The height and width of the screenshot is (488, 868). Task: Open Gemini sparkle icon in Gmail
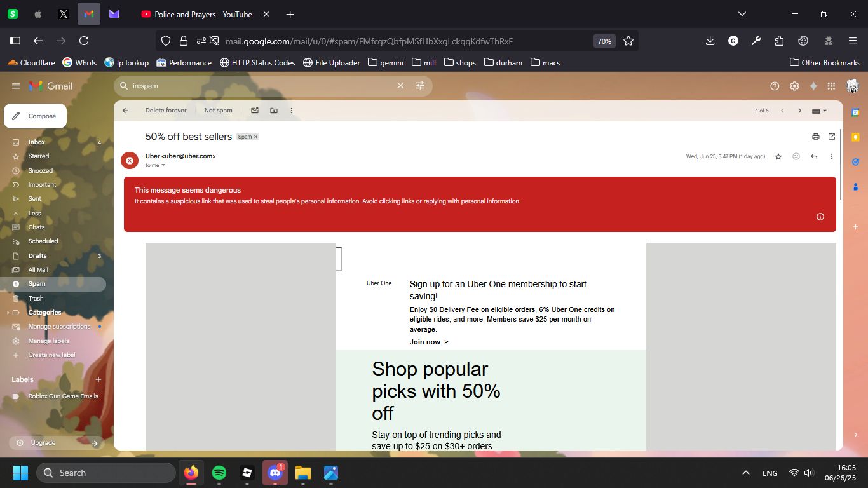coord(813,86)
